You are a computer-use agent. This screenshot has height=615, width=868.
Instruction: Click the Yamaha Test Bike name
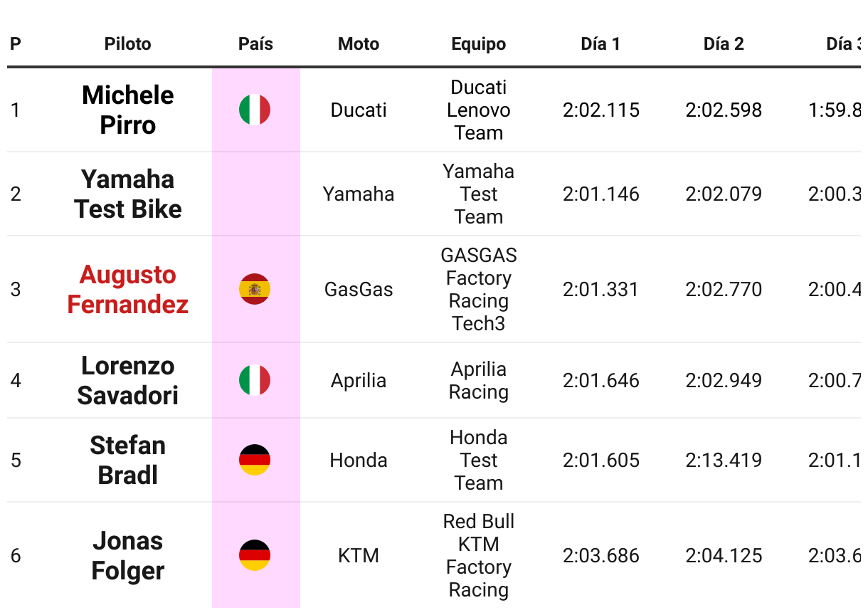coord(128,194)
